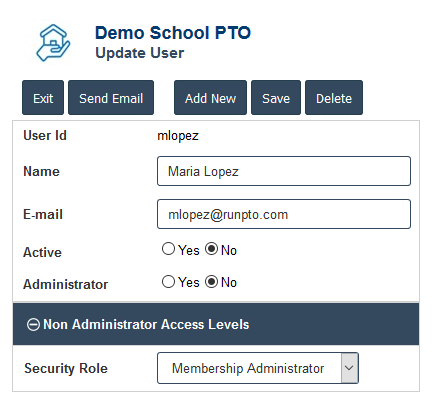Open the Security Role dropdown
432x411 pixels.
(x=258, y=368)
